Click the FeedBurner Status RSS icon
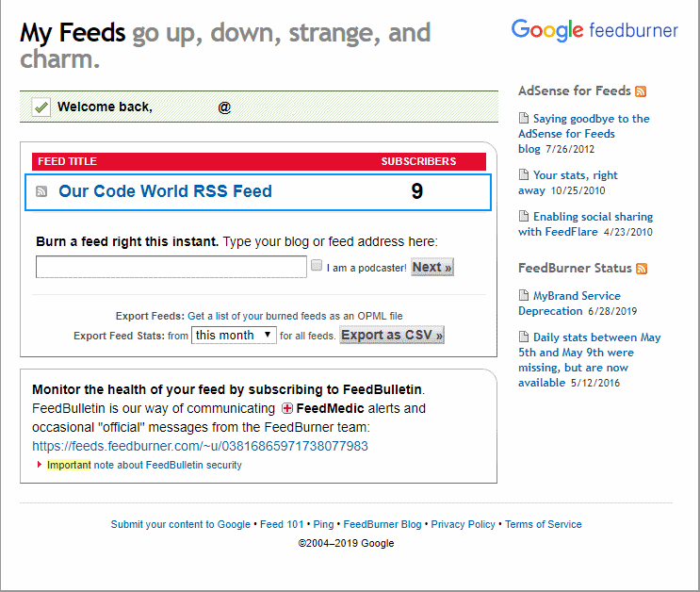 click(x=642, y=269)
